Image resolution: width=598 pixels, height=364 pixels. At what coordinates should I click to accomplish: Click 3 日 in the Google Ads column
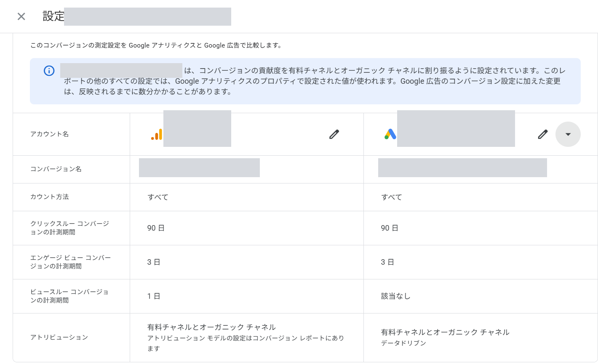click(387, 262)
